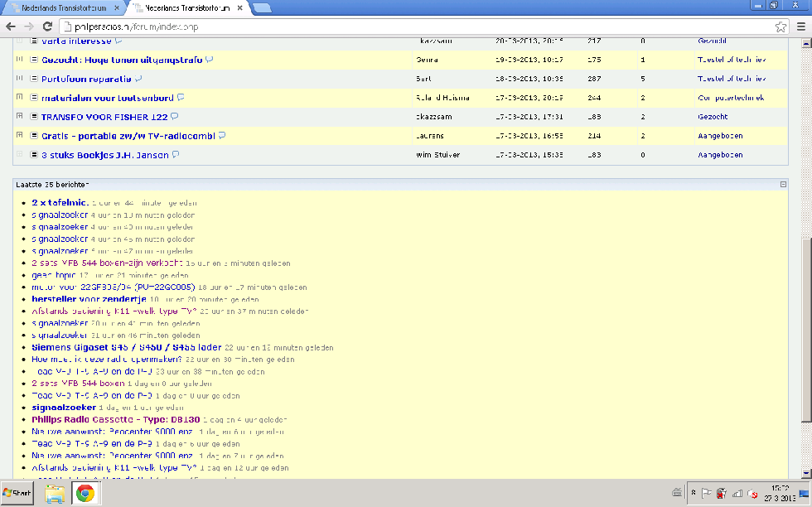The height and width of the screenshot is (507, 812).
Task: Click the network signal tray icon
Action: [737, 494]
